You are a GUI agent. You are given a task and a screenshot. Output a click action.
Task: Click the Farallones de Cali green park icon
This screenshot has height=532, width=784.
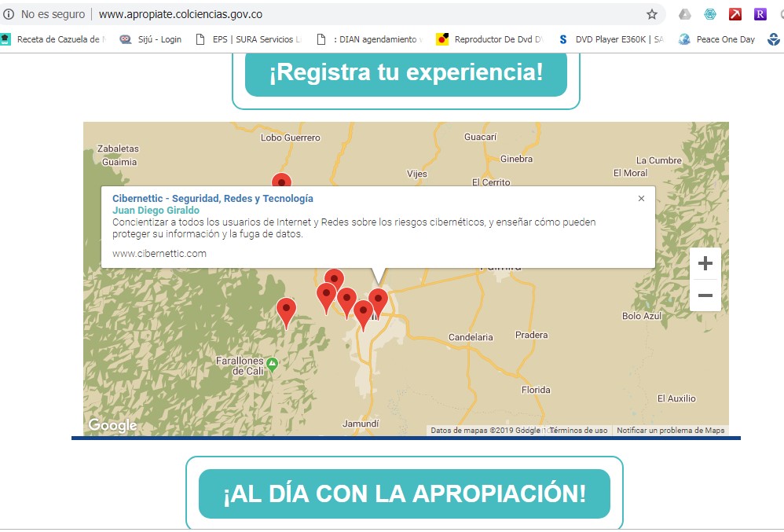click(272, 364)
